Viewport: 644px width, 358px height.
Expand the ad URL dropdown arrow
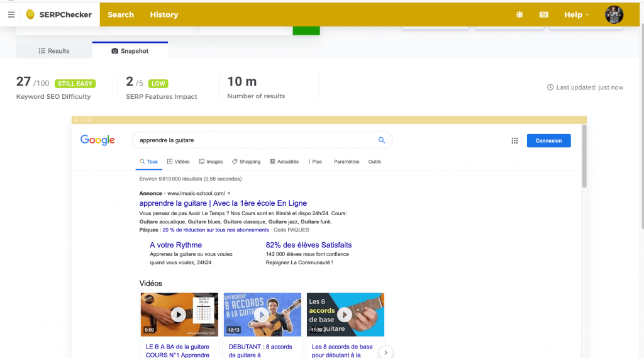(229, 194)
